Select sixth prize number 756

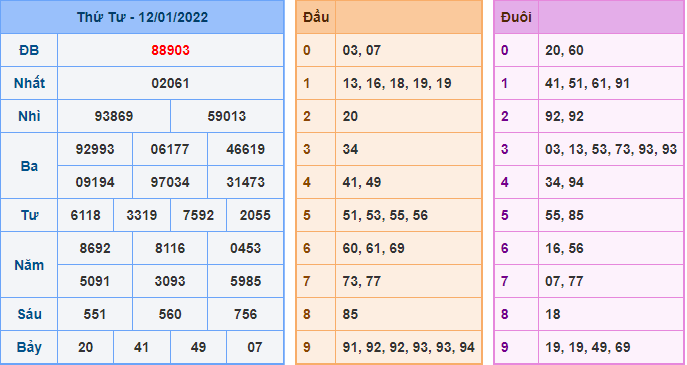245,314
